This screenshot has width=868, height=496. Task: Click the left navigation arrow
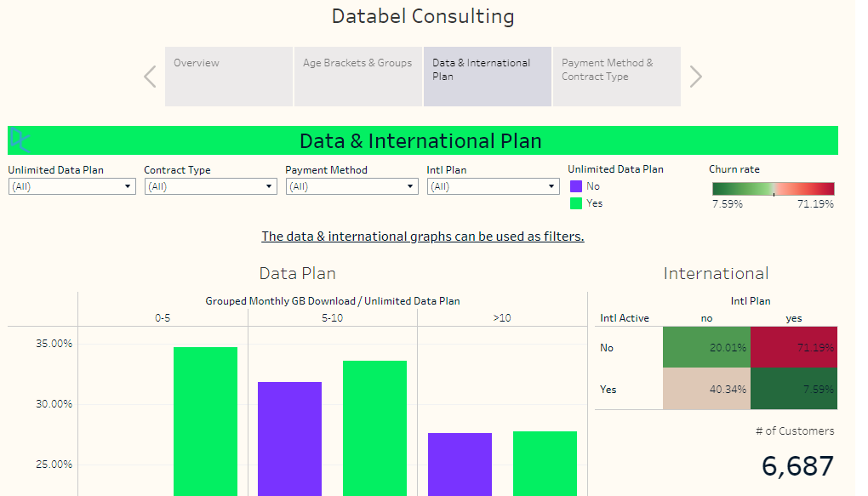[150, 76]
